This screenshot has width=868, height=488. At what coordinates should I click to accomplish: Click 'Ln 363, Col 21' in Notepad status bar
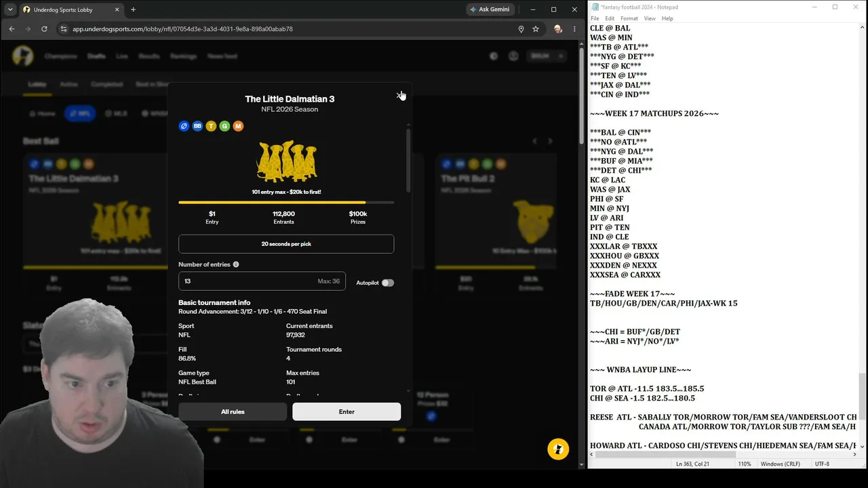click(692, 464)
